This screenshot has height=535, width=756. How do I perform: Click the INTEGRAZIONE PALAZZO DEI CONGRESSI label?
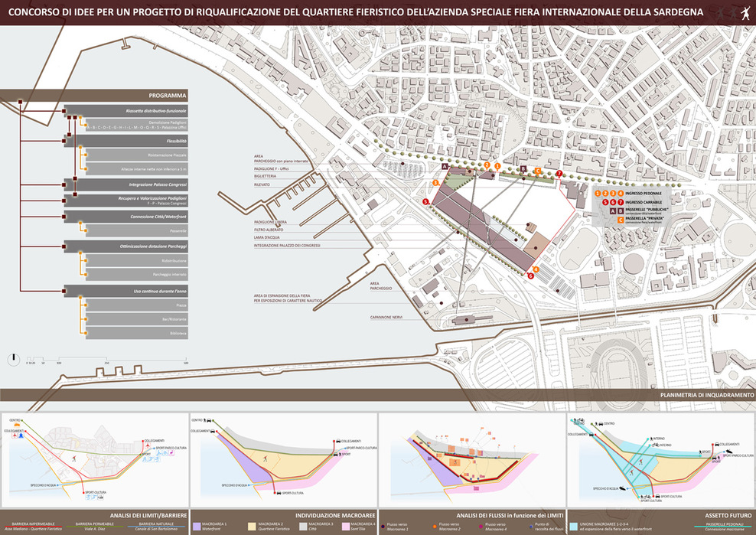287,246
